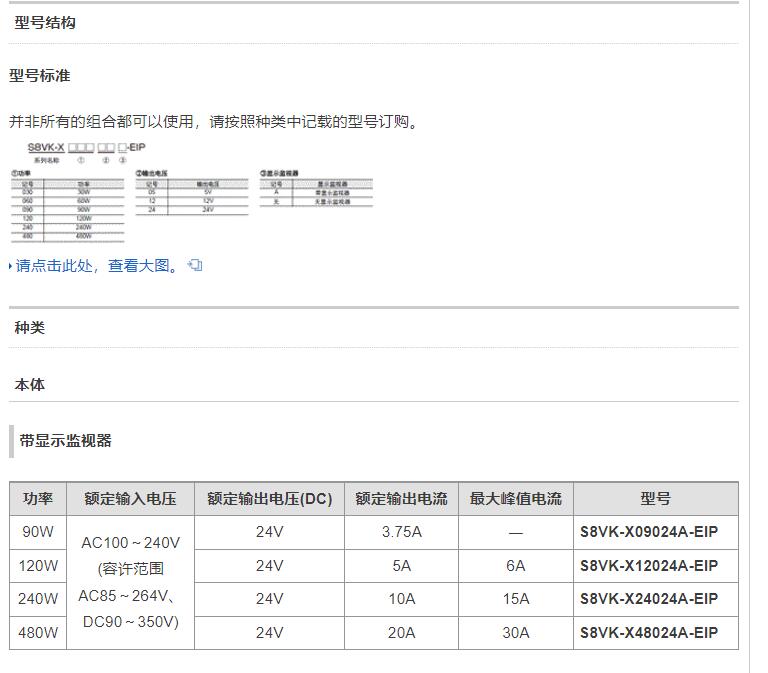Select model S8VK-X48024A-EIP

point(649,633)
